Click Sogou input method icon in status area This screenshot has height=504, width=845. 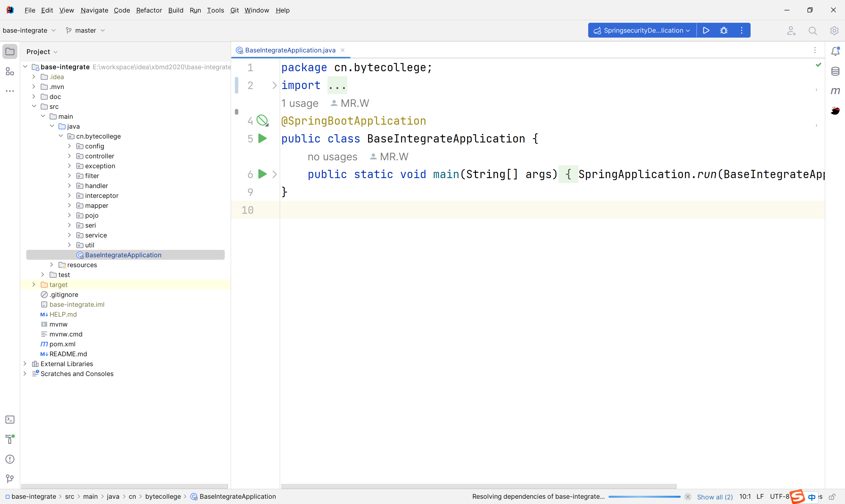coord(797,496)
